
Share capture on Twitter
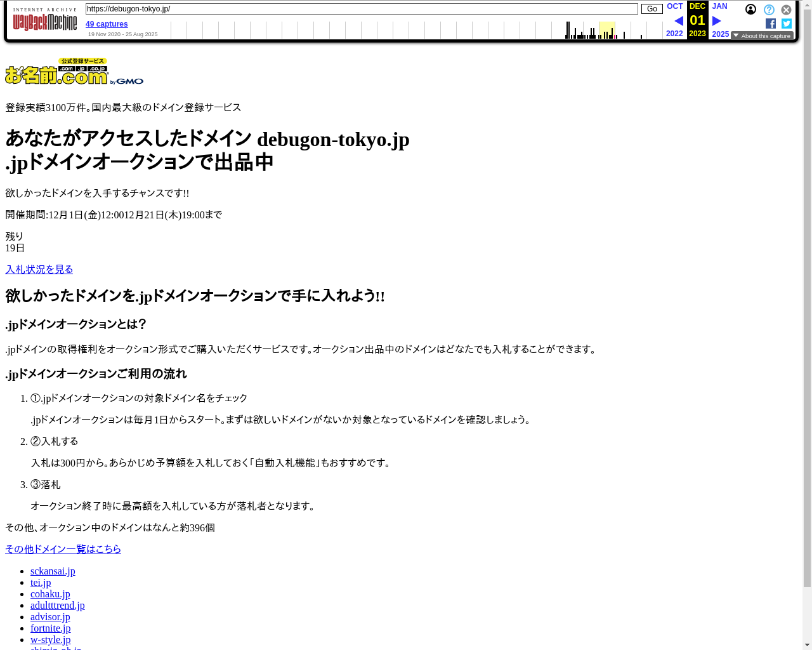[787, 23]
